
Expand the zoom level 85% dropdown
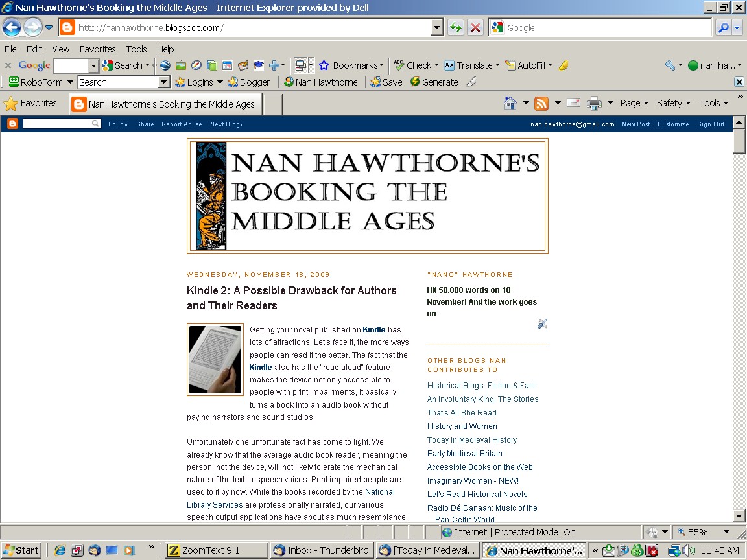pyautogui.click(x=726, y=532)
